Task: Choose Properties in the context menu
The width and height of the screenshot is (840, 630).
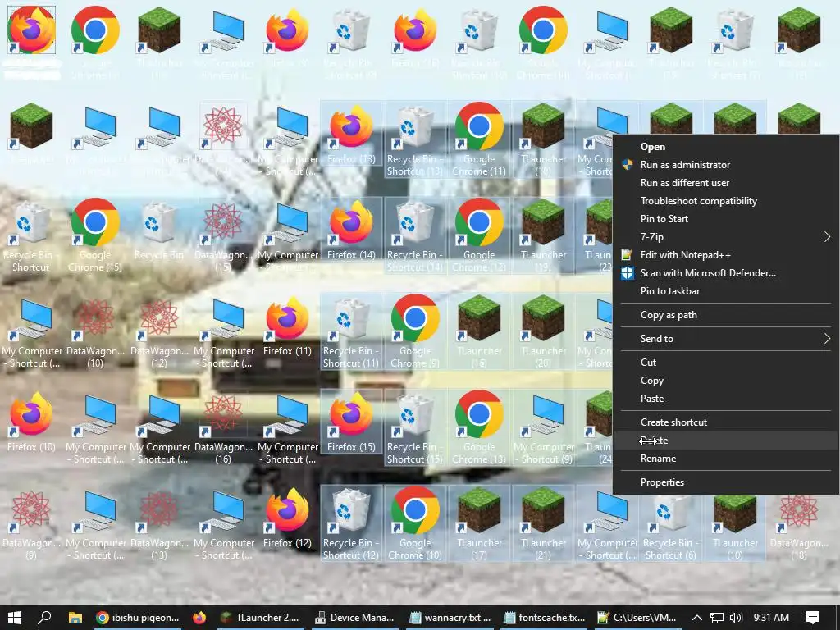Action: click(726, 482)
